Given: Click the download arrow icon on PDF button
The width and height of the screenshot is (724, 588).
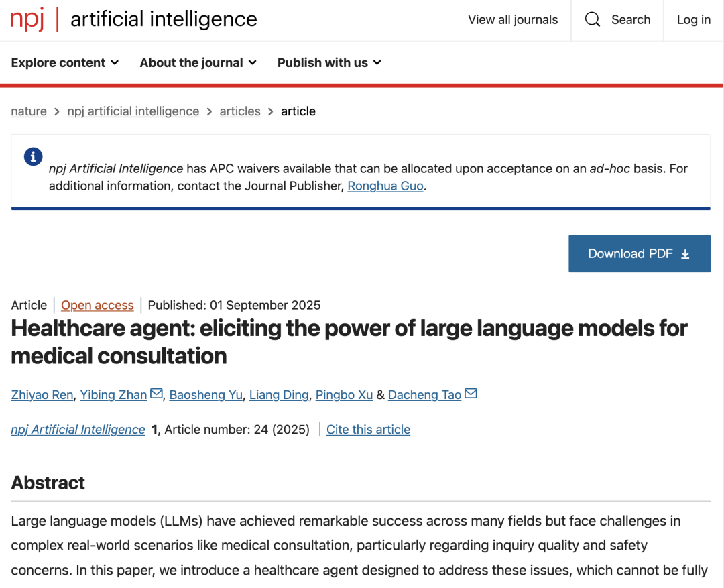Looking at the screenshot, I should [x=685, y=254].
